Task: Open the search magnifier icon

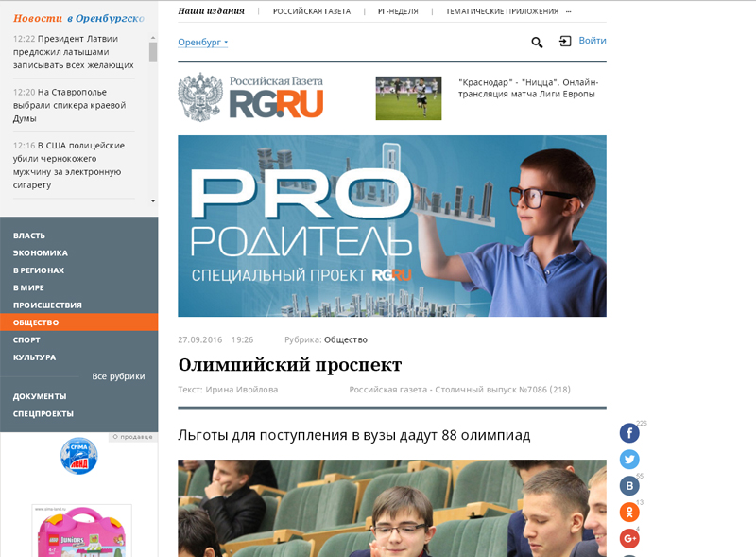Action: click(537, 43)
